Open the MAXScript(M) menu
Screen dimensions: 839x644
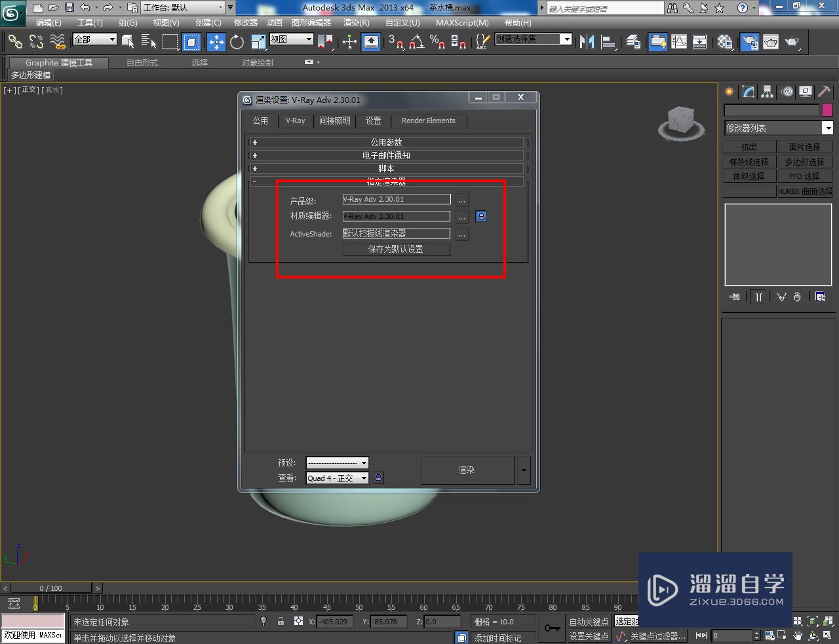(462, 22)
